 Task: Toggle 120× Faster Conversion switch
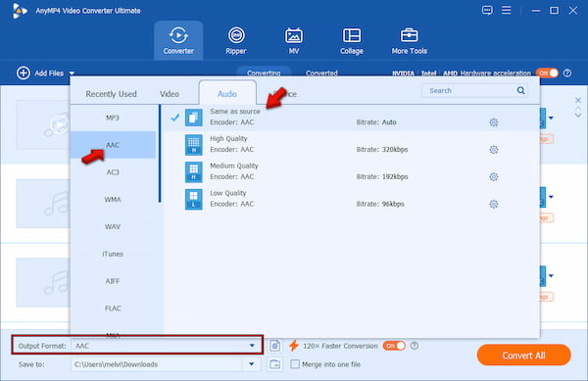tap(394, 346)
